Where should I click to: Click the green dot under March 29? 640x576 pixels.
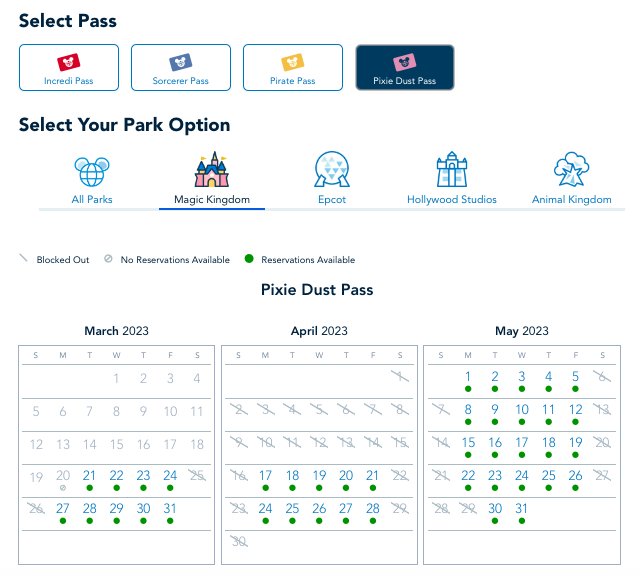[117, 521]
